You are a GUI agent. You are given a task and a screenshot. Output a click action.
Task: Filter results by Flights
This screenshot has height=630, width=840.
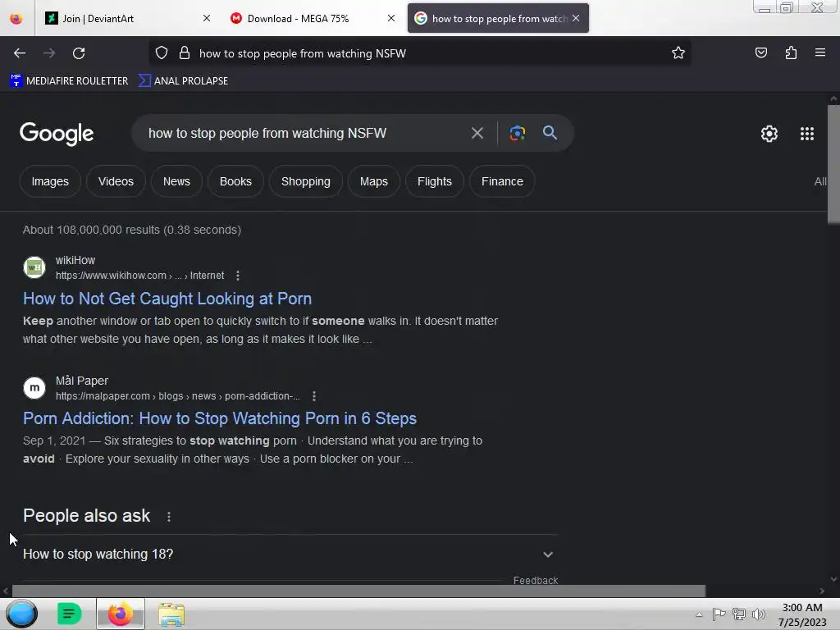tap(435, 181)
